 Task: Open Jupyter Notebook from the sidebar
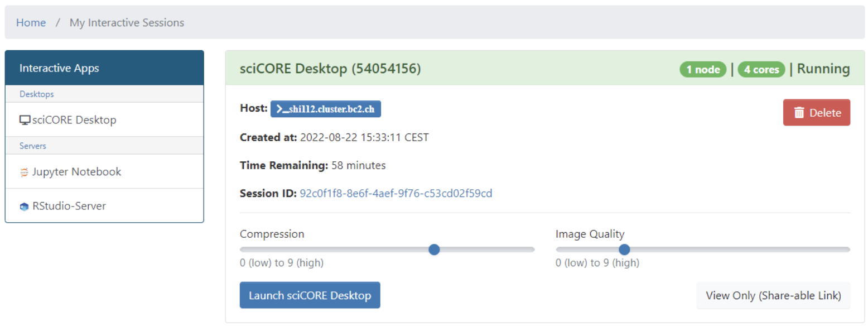point(76,172)
